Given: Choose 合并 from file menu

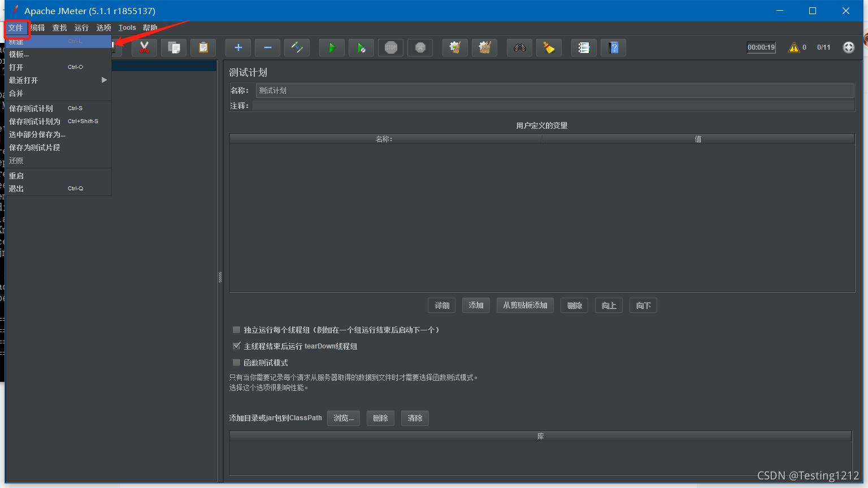Looking at the screenshot, I should (58, 93).
